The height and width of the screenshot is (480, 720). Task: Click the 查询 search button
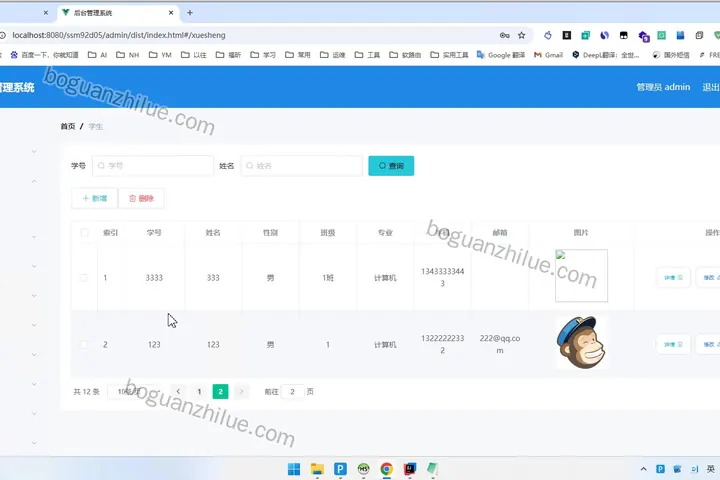[391, 166]
